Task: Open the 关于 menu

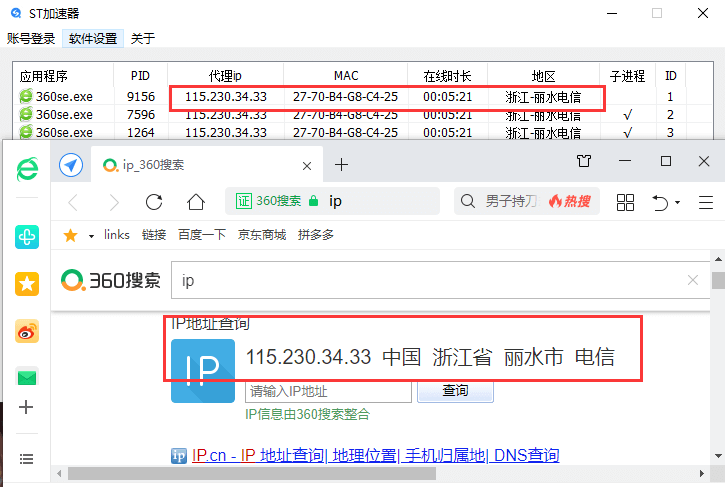Action: pyautogui.click(x=143, y=38)
